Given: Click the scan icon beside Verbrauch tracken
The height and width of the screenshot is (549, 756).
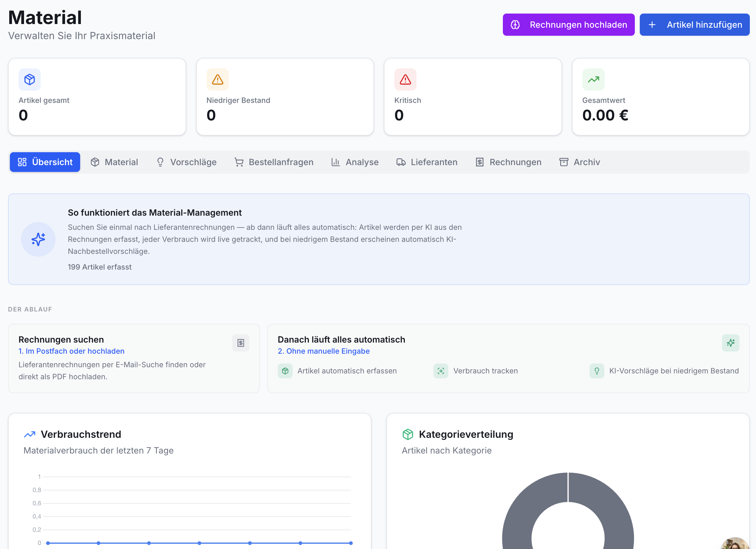Looking at the screenshot, I should tap(441, 371).
